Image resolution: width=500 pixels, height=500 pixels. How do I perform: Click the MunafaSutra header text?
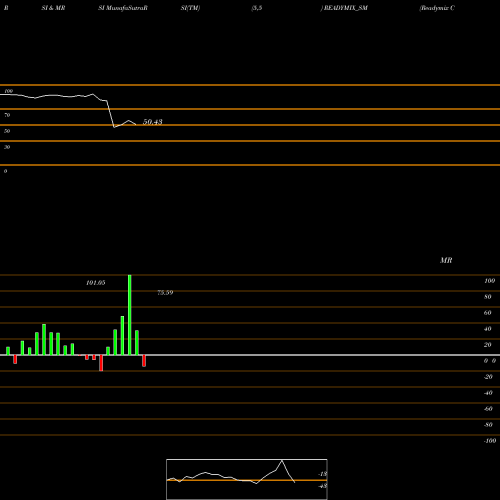point(127,8)
